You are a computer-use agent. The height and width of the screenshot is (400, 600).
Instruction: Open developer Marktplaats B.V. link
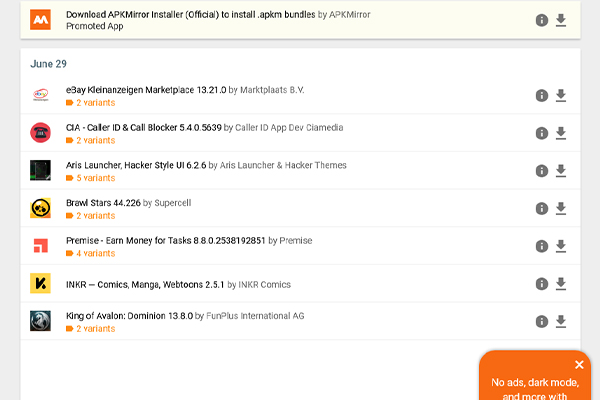272,90
